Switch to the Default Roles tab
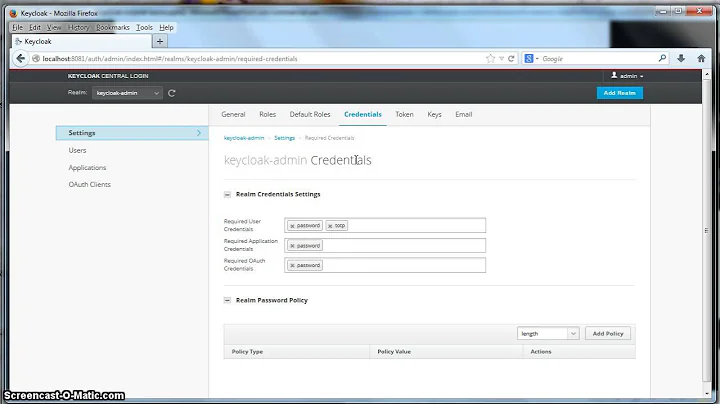The width and height of the screenshot is (720, 404). (310, 114)
